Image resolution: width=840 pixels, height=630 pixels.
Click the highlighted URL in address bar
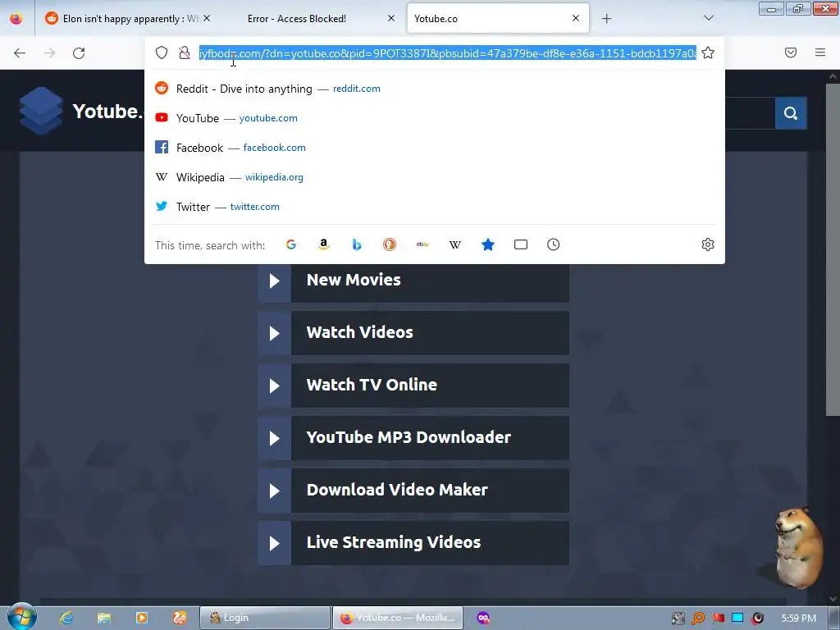pos(448,53)
